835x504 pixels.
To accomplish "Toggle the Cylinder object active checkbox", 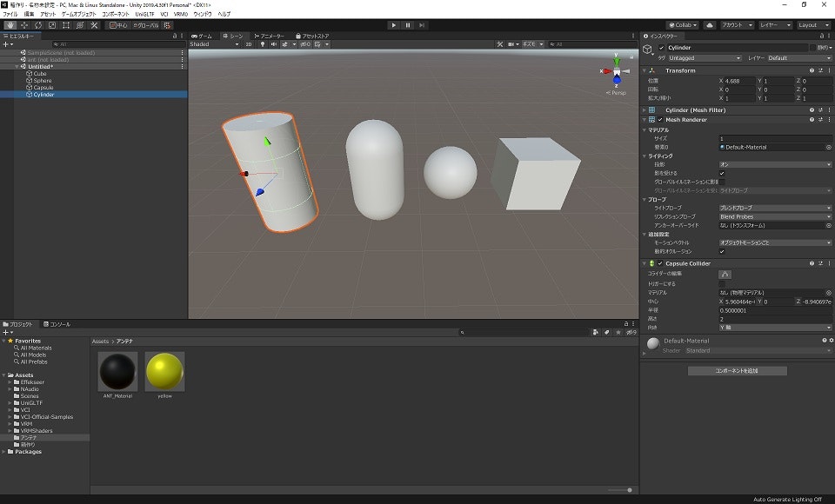I will 661,48.
